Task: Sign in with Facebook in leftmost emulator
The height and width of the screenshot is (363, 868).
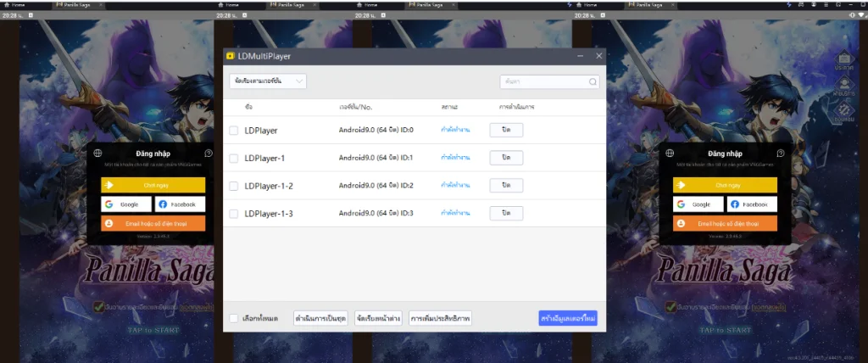Action: pos(180,204)
